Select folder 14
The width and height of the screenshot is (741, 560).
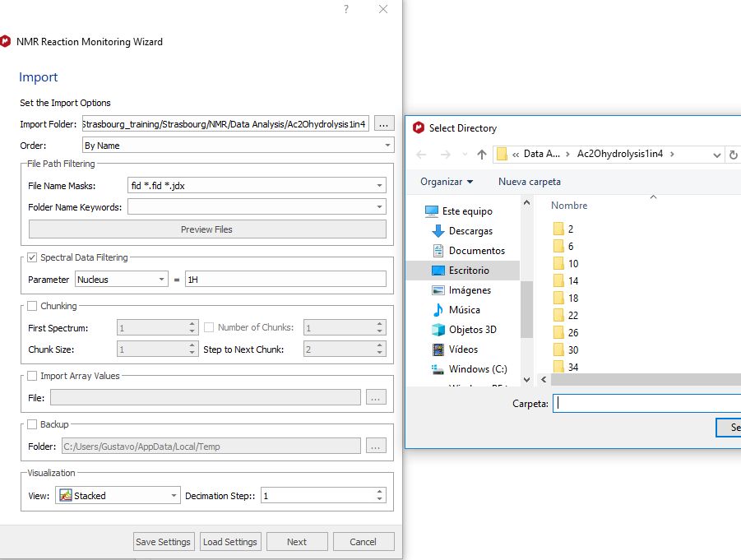566,281
